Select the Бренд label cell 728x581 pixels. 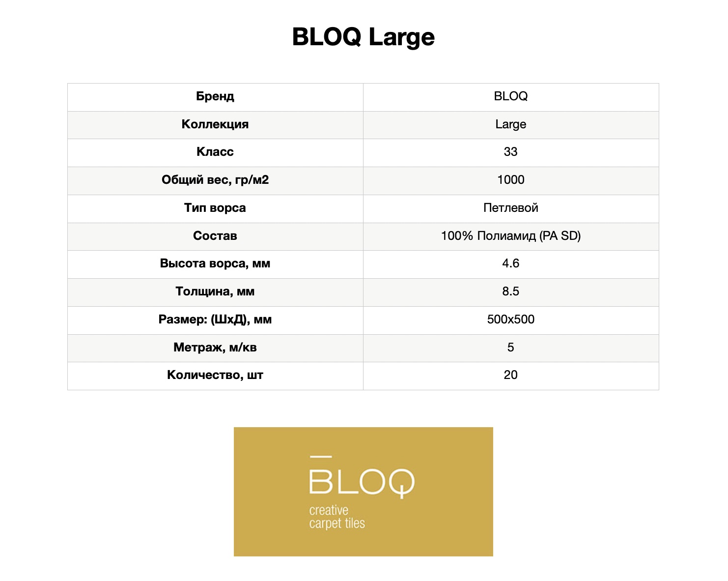[x=215, y=97]
